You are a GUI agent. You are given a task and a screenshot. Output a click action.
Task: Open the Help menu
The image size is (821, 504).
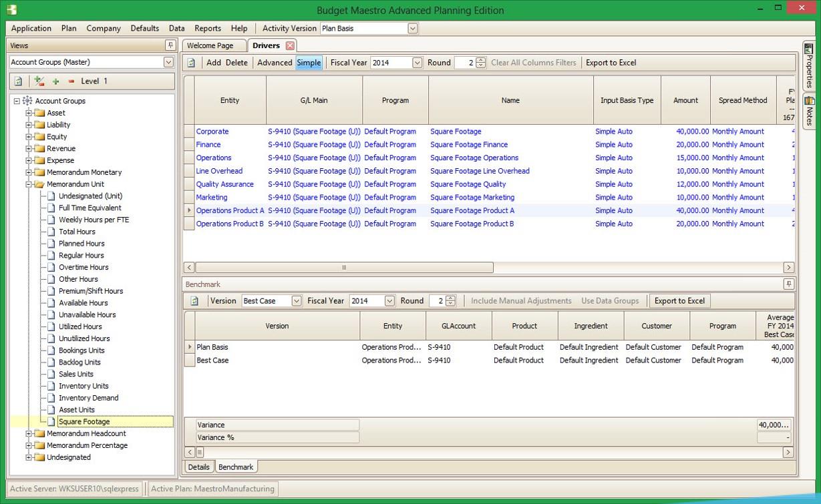pyautogui.click(x=239, y=28)
